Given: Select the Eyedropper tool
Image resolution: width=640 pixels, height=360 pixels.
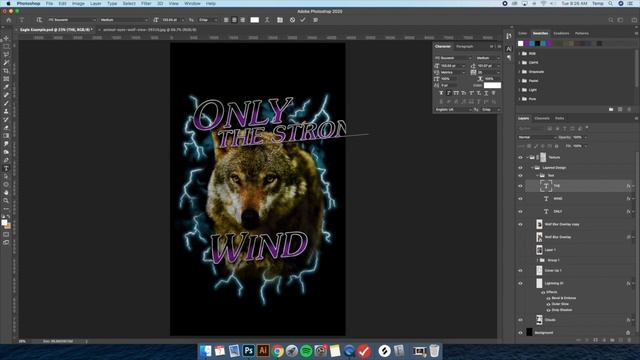Looking at the screenshot, I should pyautogui.click(x=6, y=87).
